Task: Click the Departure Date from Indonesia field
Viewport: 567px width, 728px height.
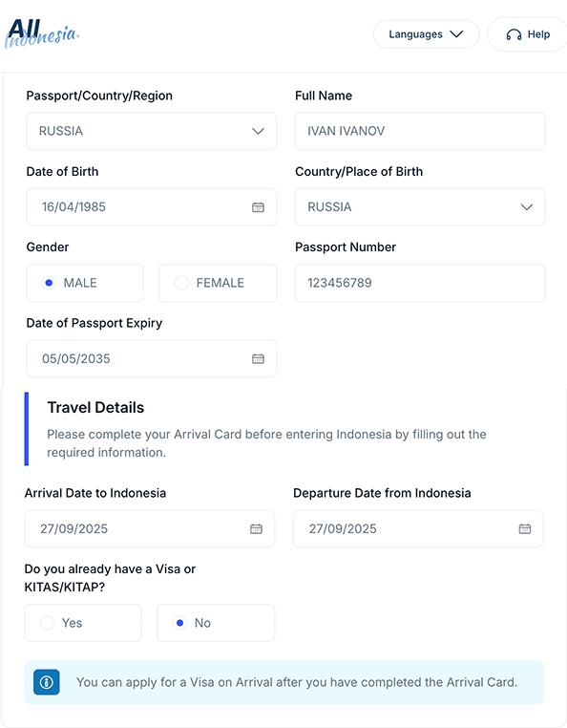Action: (418, 528)
